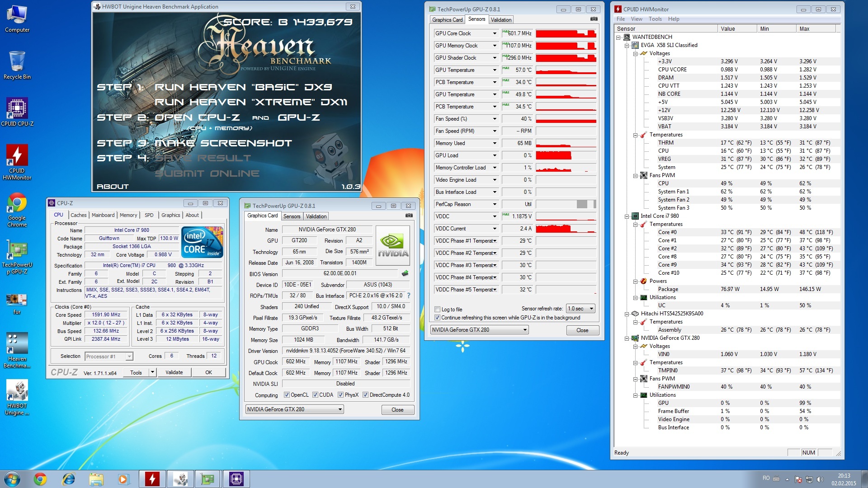Enable the 'Log to file' checkbox
The height and width of the screenshot is (488, 868).
[x=437, y=310]
